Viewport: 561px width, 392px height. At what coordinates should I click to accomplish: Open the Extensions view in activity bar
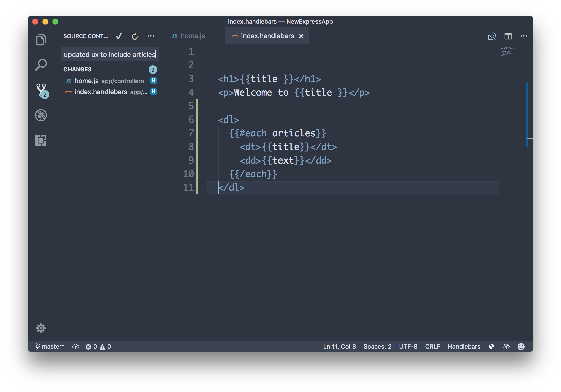pos(41,140)
